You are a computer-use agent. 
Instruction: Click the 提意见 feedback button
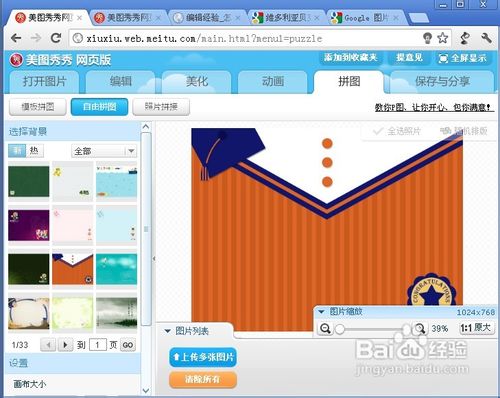click(409, 58)
